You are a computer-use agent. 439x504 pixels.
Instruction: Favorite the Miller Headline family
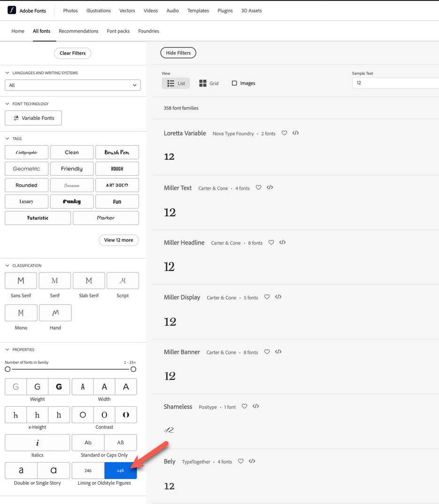click(271, 242)
